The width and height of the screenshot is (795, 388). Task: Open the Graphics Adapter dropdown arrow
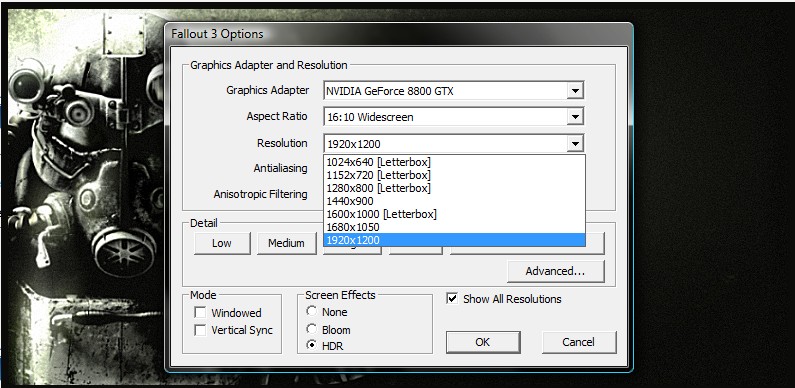(574, 91)
